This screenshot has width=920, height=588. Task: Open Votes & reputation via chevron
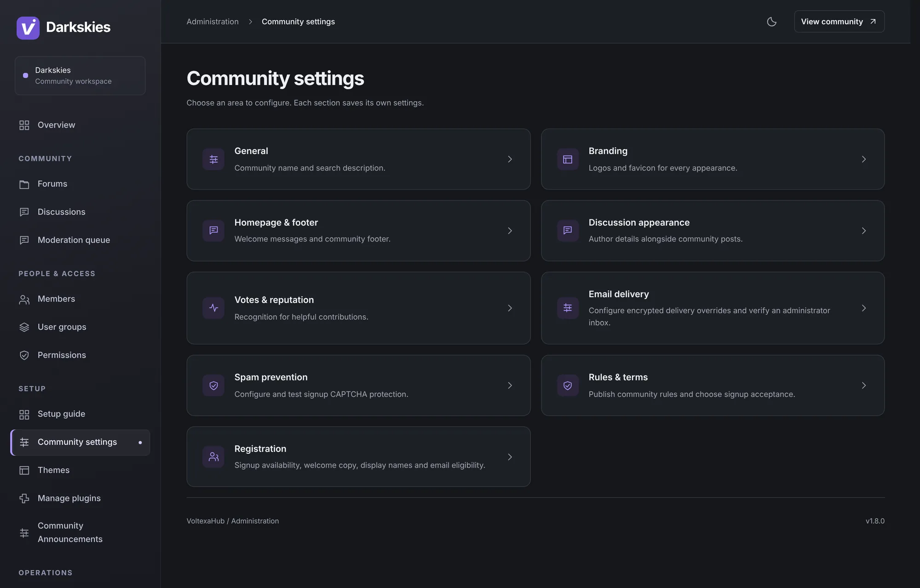click(x=510, y=308)
